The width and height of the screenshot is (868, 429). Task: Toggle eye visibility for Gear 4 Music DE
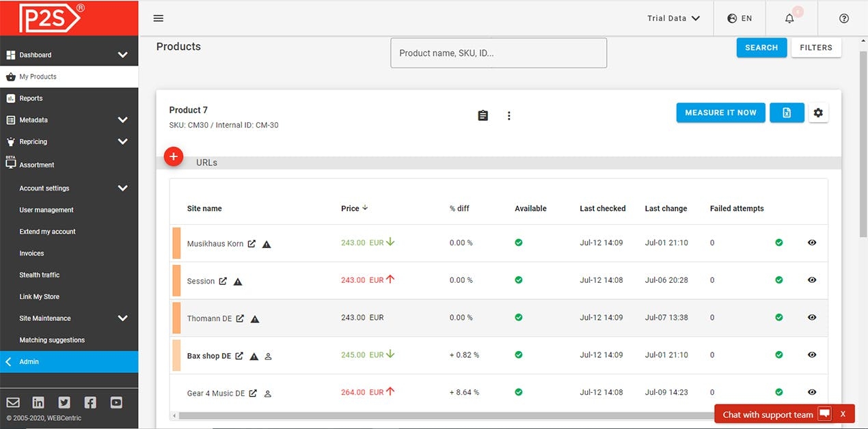tap(812, 392)
